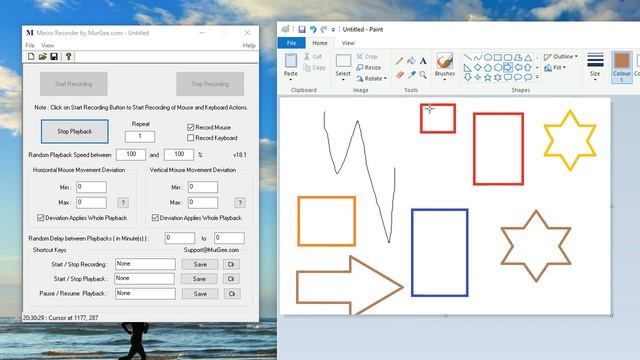Expand the Shapes gallery with the More arrow
The width and height of the screenshot is (640, 360).
pos(537,77)
